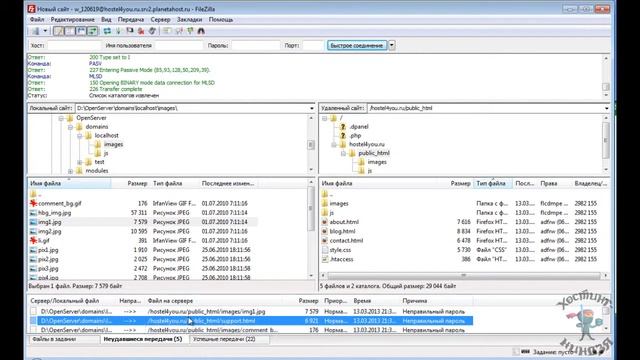Collapse root / node in remote tree
The image size is (640, 360).
324,118
